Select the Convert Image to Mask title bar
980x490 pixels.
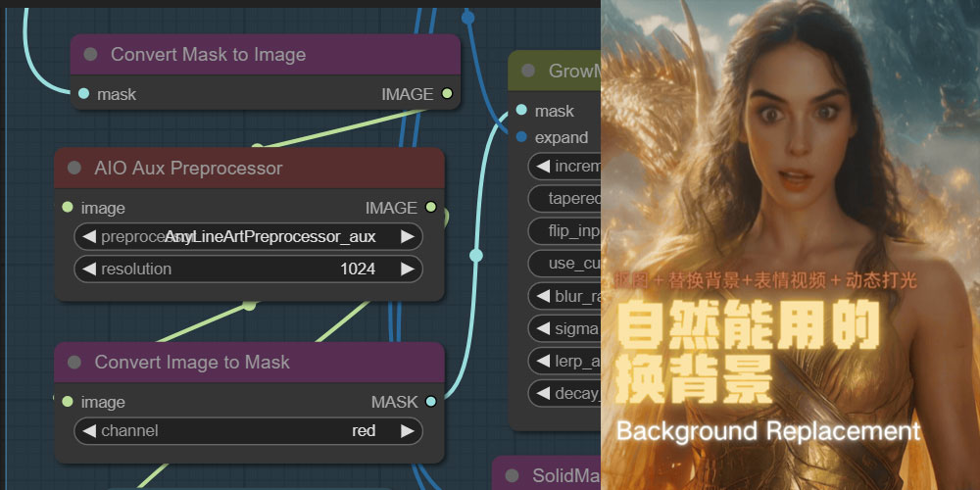[249, 363]
